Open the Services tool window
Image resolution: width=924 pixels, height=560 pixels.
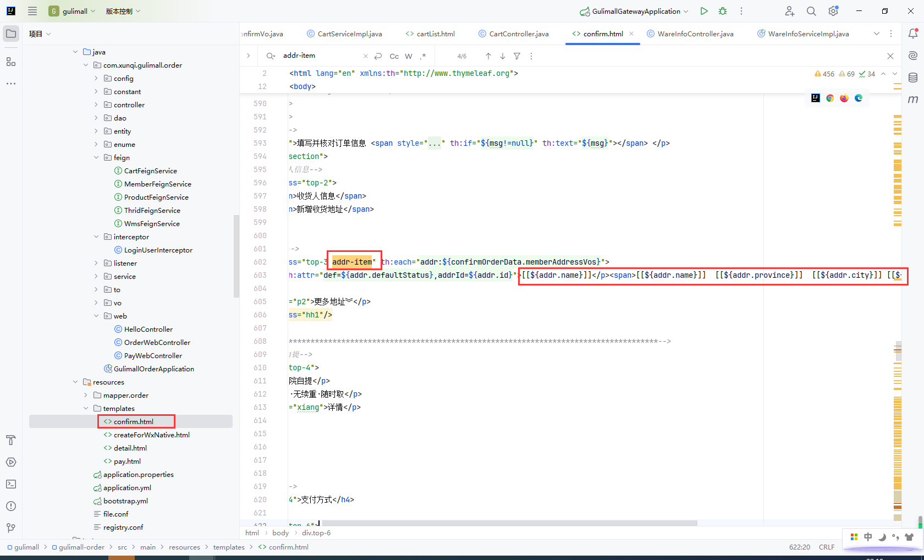pyautogui.click(x=11, y=462)
